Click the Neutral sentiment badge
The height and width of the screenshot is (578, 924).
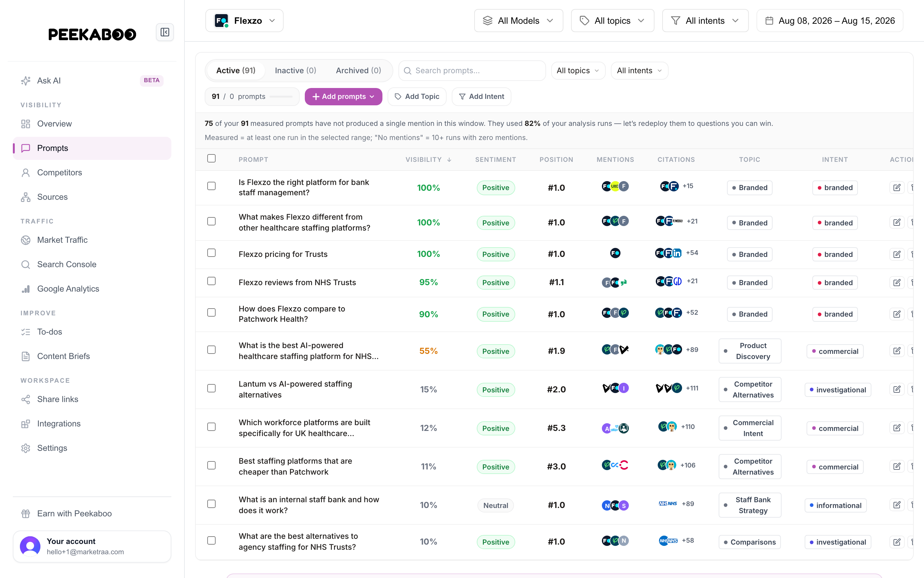pos(496,505)
